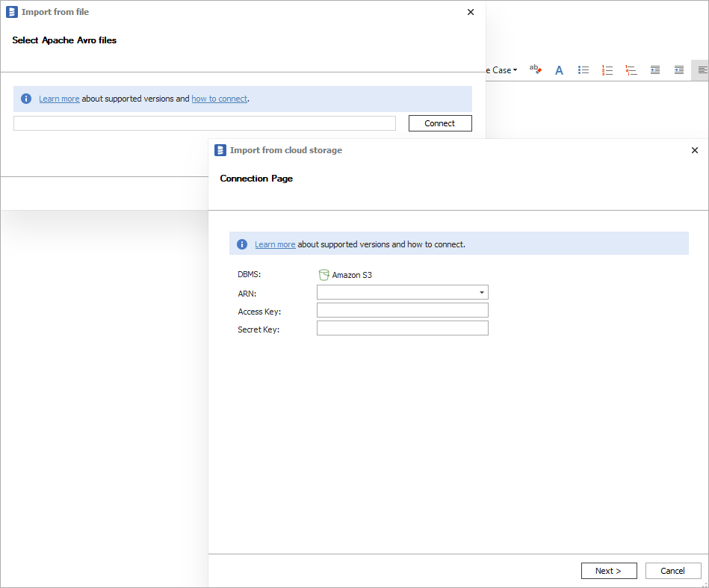Apply numbered list formatting
The width and height of the screenshot is (709, 588).
[x=607, y=70]
